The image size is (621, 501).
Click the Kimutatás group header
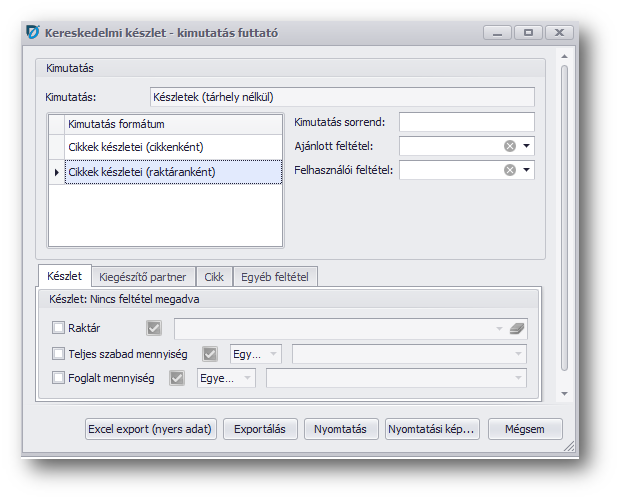290,68
